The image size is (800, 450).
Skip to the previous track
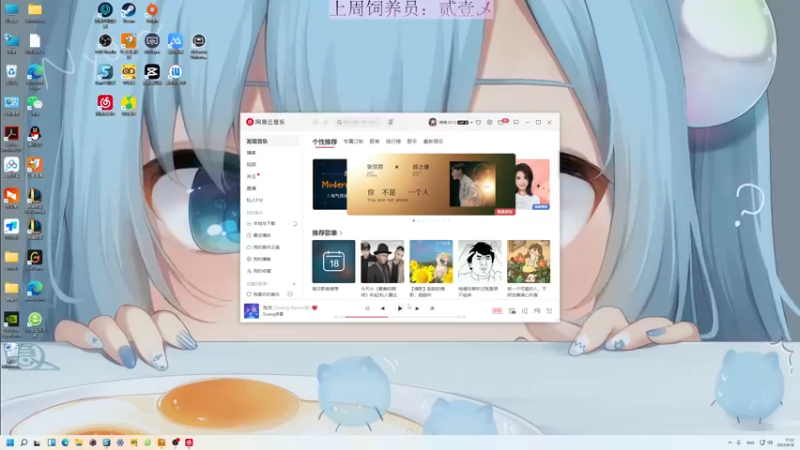point(383,308)
